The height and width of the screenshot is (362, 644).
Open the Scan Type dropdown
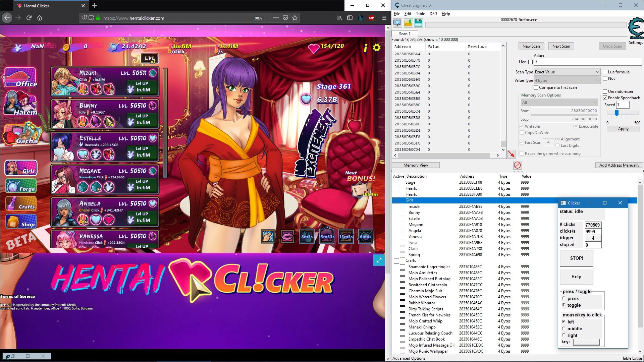[x=567, y=72]
